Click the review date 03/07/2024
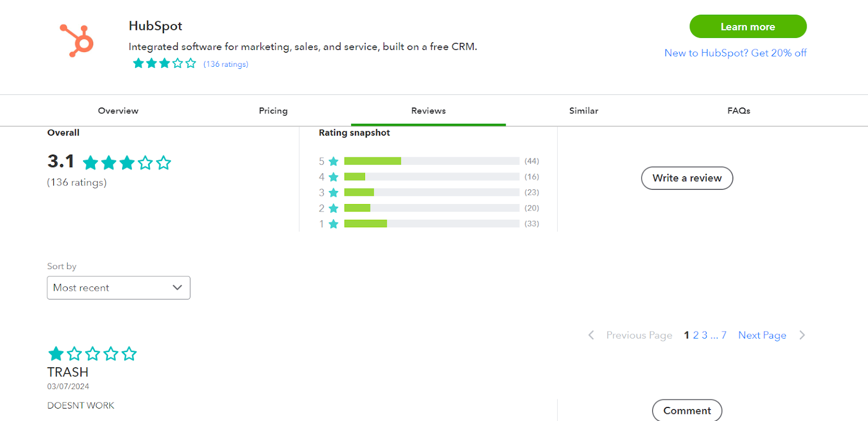The height and width of the screenshot is (421, 868). [x=68, y=386]
